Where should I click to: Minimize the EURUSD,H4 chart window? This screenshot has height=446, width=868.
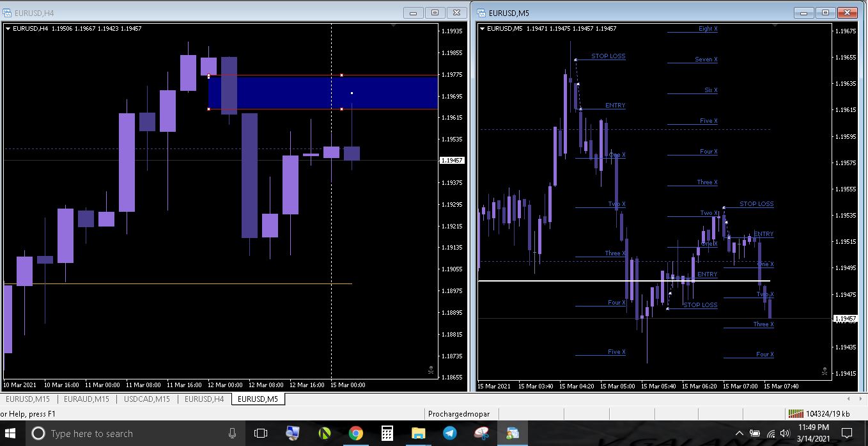click(414, 12)
